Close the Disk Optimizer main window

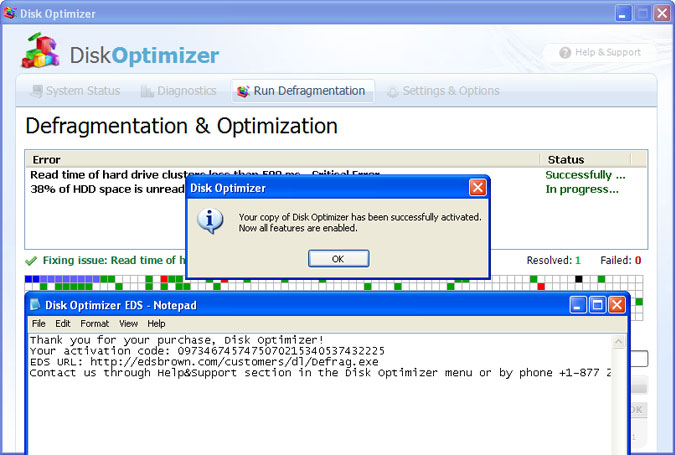(x=662, y=14)
